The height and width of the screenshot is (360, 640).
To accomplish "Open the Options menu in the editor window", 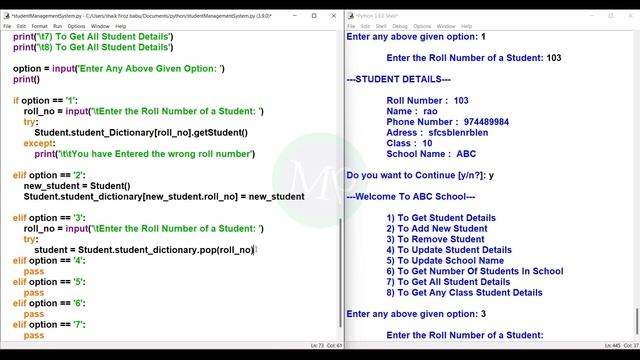I will pyautogui.click(x=76, y=26).
